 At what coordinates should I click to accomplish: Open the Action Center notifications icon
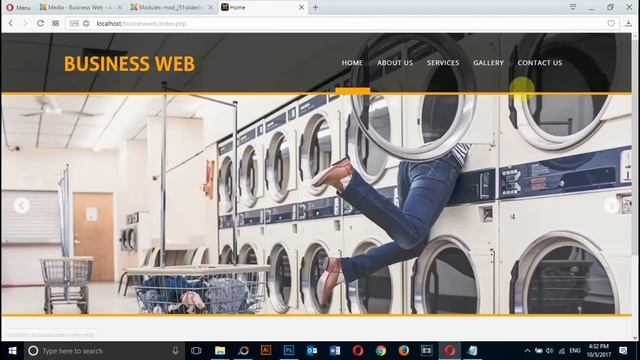pos(623,351)
